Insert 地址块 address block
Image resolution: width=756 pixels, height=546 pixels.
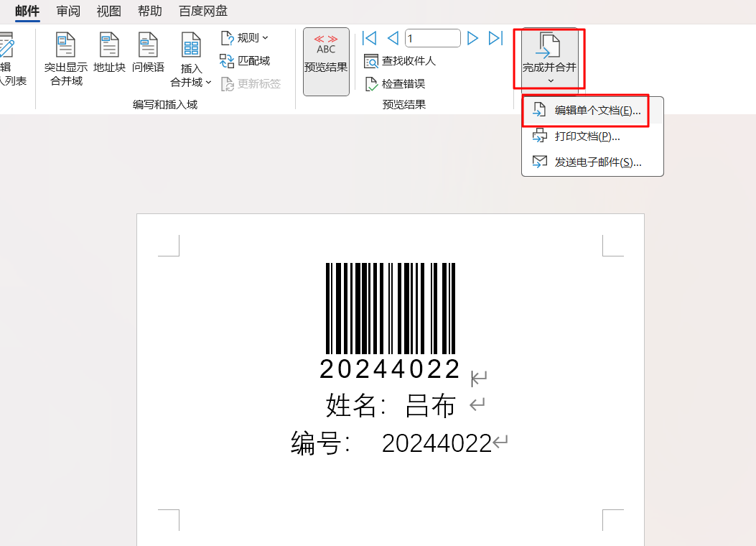coord(109,52)
